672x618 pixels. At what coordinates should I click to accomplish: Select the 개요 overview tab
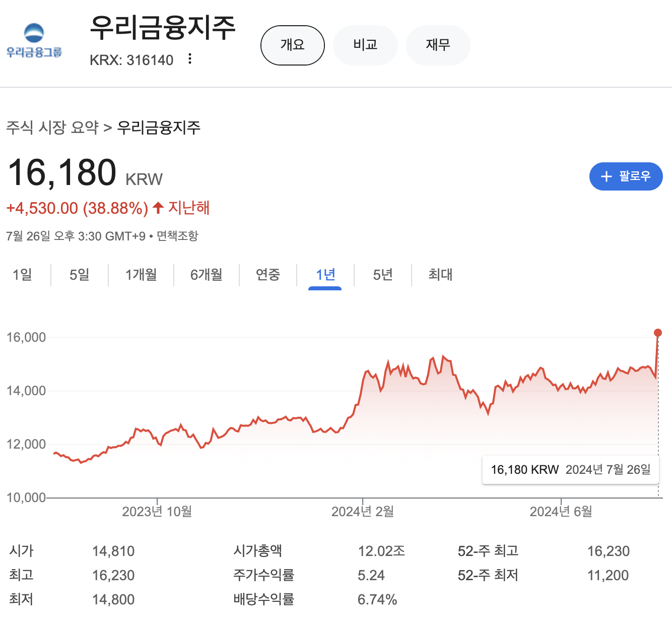pos(293,45)
